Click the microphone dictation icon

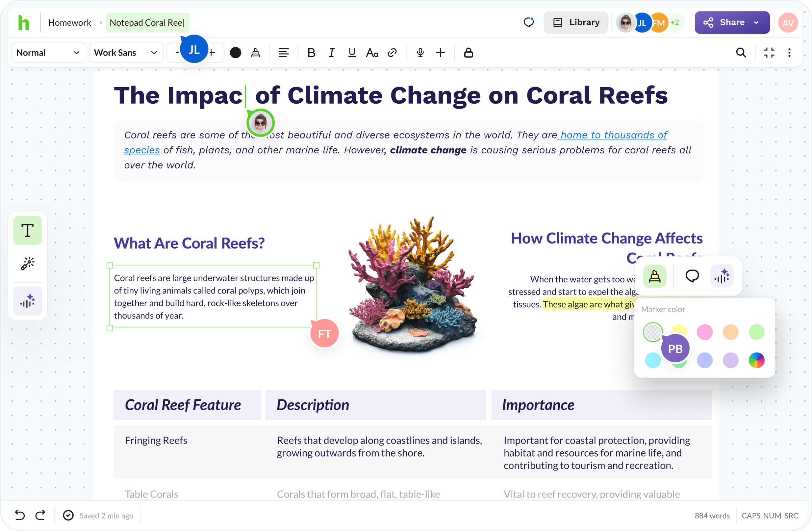coord(420,53)
